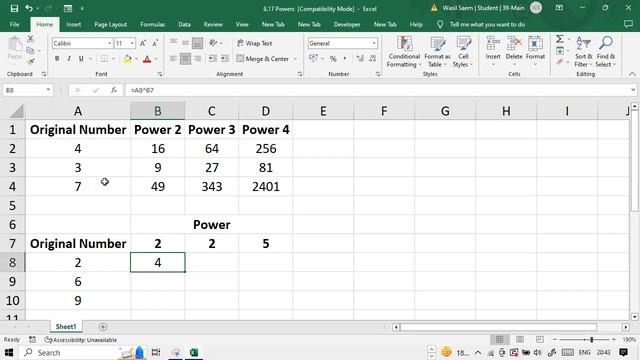Open Sort & Filter menu

[583, 52]
